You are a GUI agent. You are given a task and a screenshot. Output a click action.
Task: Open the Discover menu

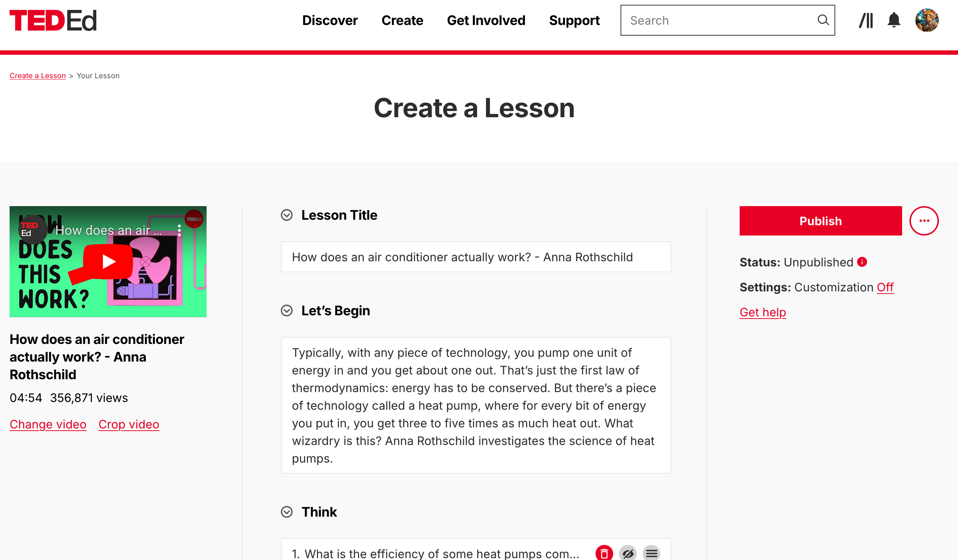pos(330,21)
